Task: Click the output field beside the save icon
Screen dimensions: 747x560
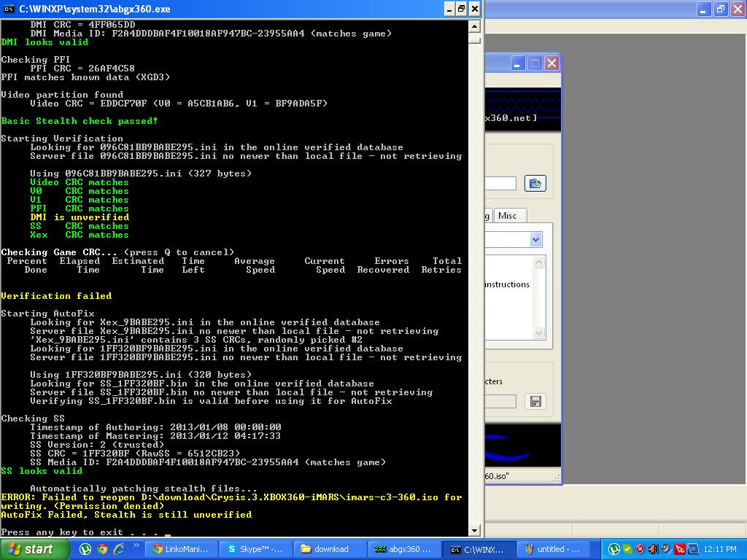Action: (500, 402)
